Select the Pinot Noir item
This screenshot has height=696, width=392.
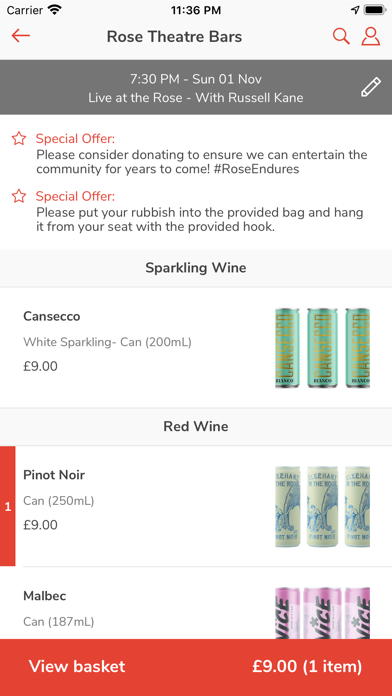pos(196,506)
